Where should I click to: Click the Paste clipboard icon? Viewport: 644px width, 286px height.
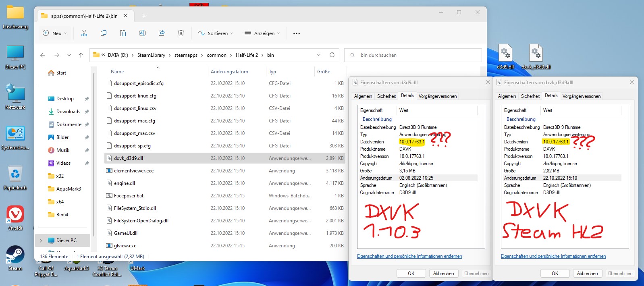coord(123,33)
